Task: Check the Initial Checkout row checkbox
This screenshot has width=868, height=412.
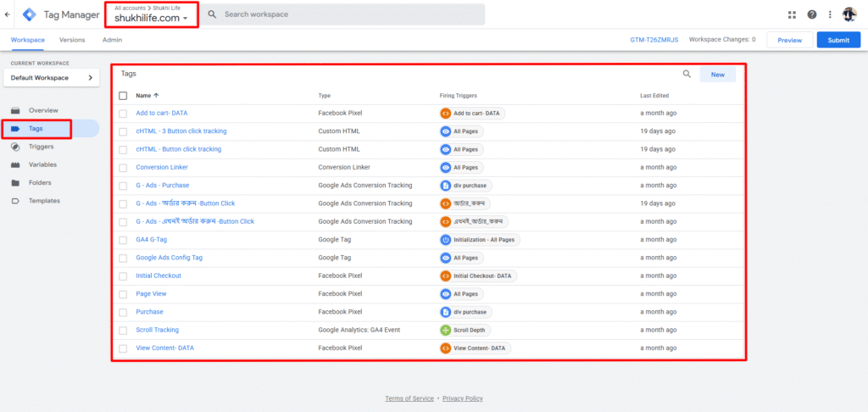Action: pyautogui.click(x=123, y=276)
